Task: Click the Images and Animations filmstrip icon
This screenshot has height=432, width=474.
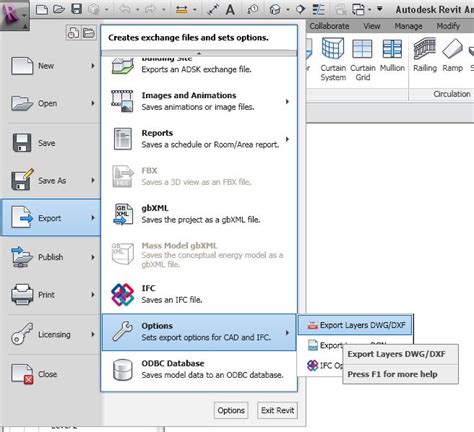Action: coord(122,101)
